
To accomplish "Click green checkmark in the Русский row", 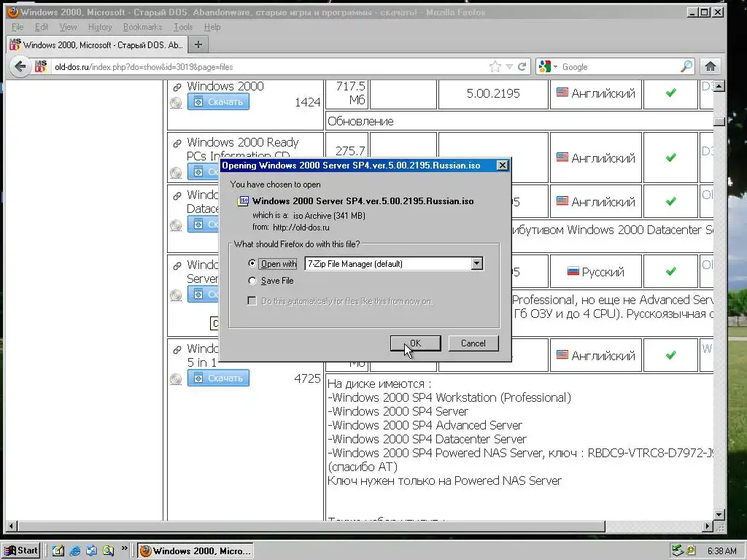I will 671,272.
